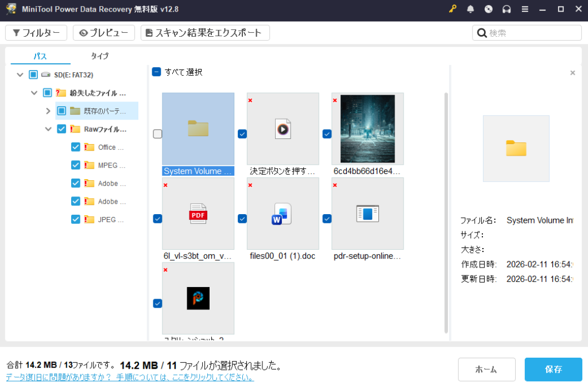This screenshot has height=391, width=588.
Task: Collapse the Rawファイル tree node
Action: pyautogui.click(x=48, y=129)
